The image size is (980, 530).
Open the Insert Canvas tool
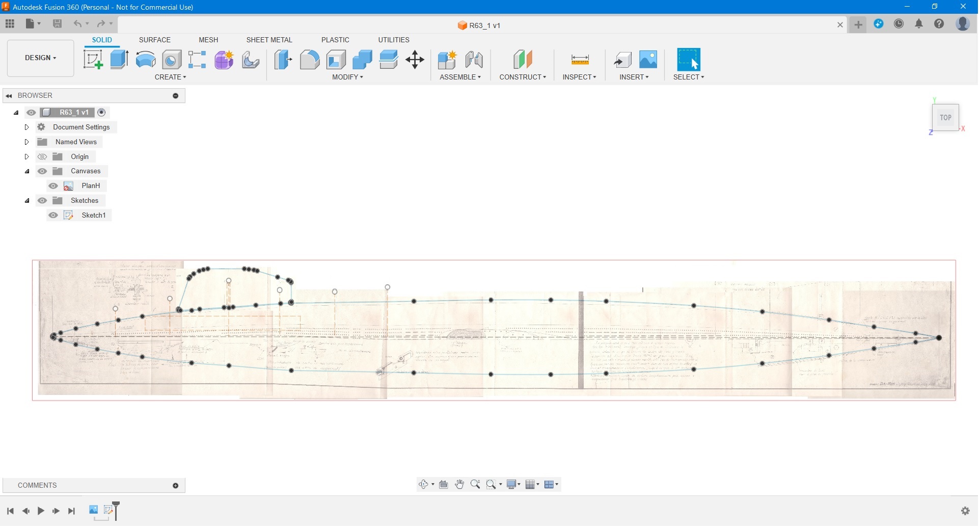pyautogui.click(x=648, y=60)
